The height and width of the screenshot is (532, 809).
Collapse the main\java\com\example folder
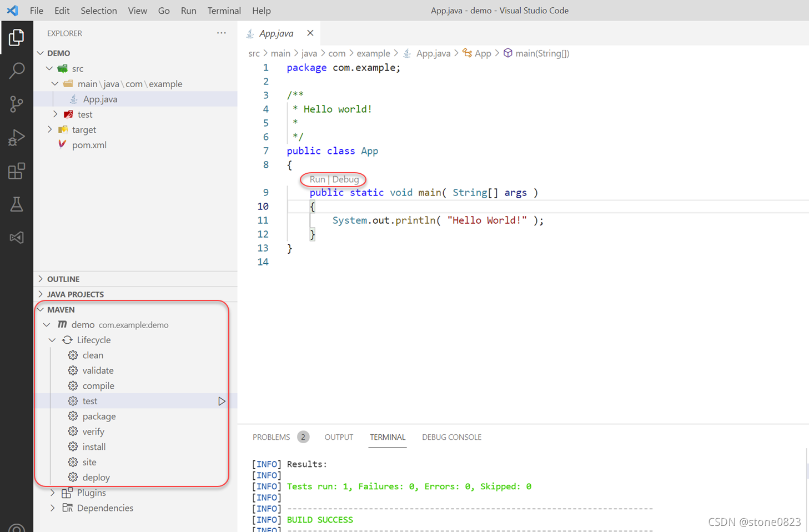click(55, 83)
